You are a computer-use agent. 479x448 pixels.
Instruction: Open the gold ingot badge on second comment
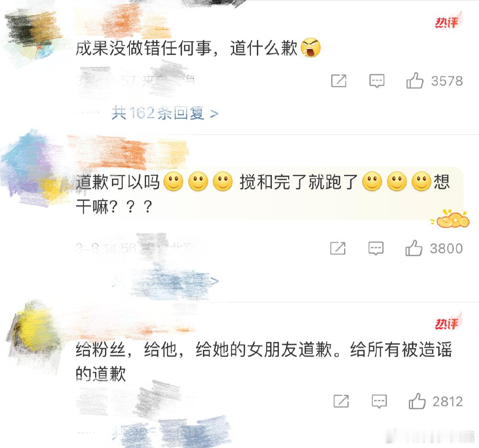click(450, 219)
